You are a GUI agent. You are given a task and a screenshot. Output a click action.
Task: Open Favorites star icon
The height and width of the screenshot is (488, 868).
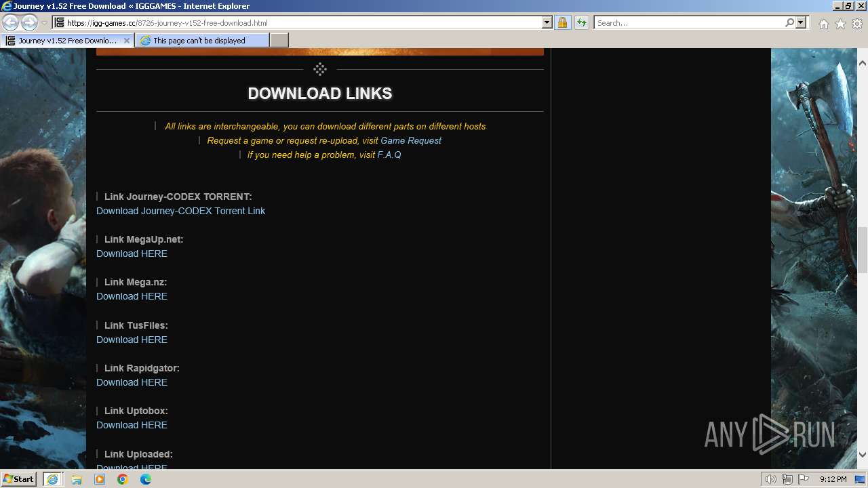coord(840,24)
